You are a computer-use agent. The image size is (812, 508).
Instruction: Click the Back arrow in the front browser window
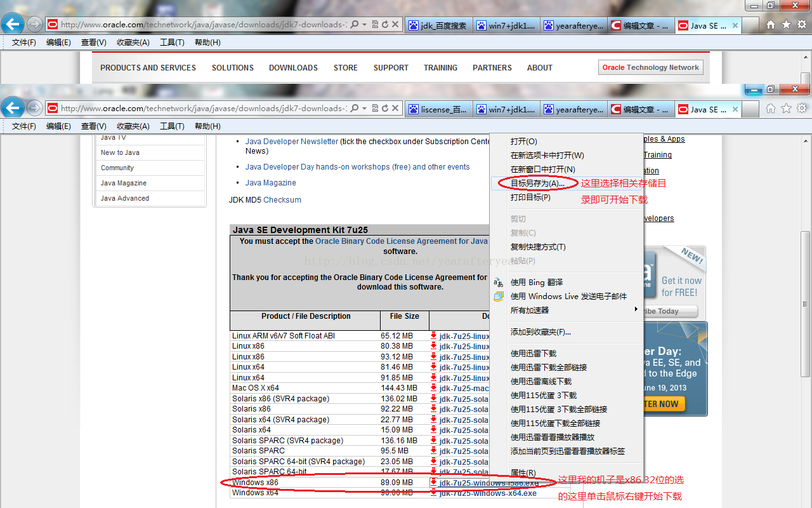(13, 108)
